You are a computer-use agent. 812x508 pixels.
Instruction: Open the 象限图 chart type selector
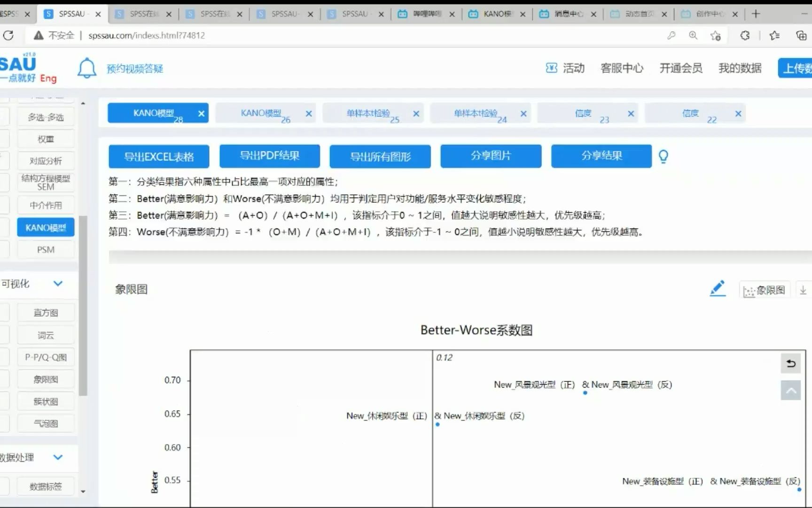point(765,290)
